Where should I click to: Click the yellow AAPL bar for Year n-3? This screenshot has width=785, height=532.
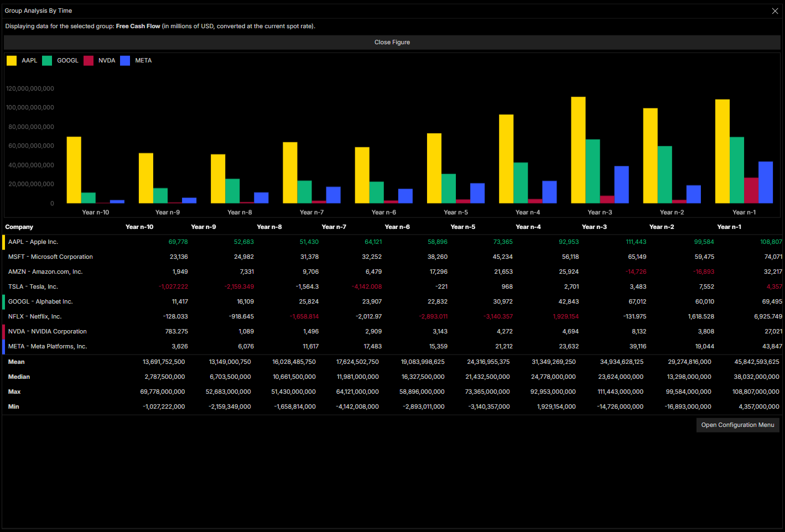(x=578, y=150)
